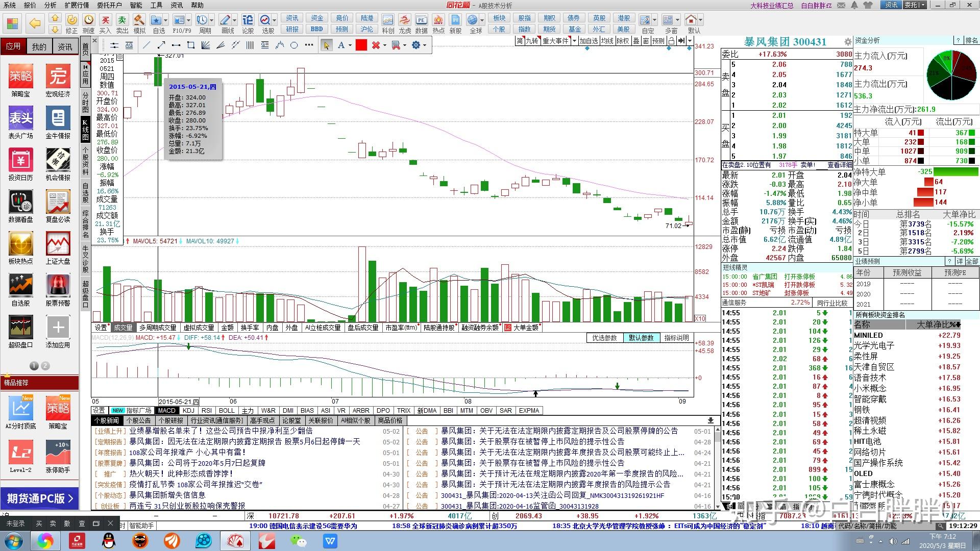Open the 龙虎 dragon-tiger list icon
The image size is (980, 551).
404,23
